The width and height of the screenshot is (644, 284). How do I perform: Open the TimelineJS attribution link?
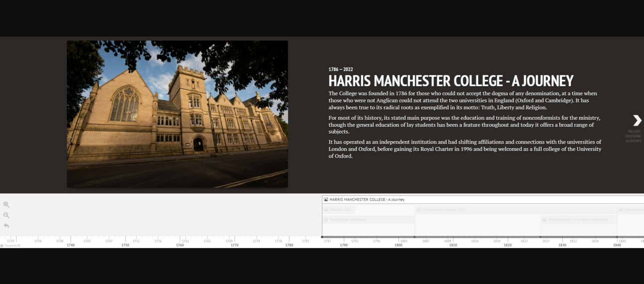[x=11, y=246]
